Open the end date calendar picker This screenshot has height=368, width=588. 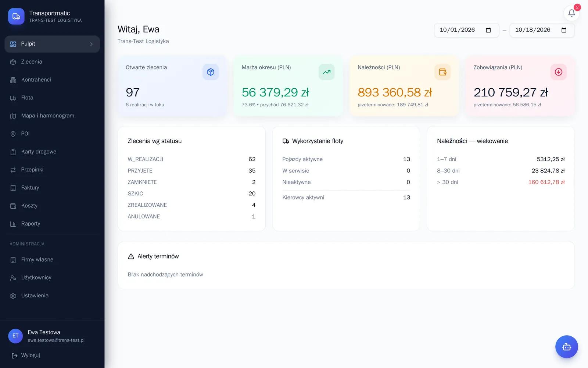(564, 30)
